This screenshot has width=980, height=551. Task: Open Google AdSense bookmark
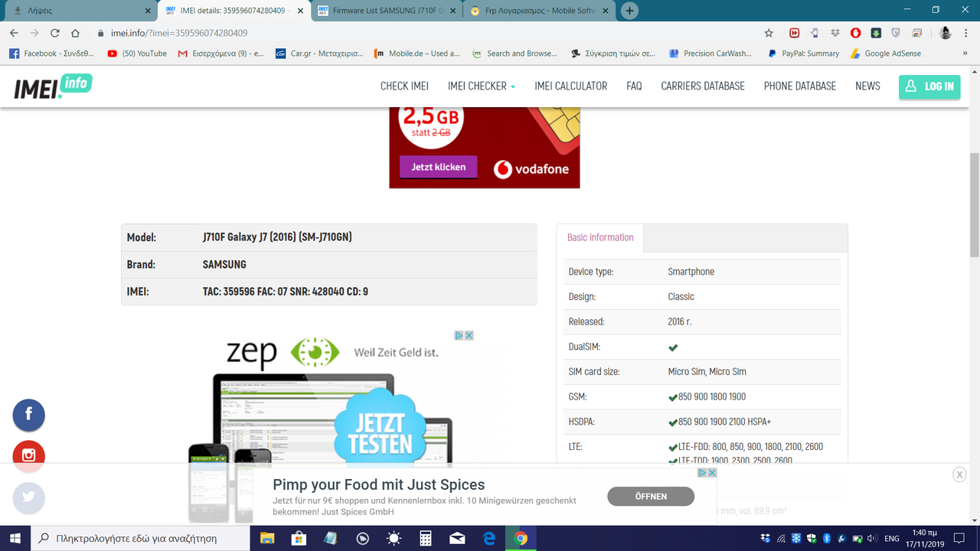(886, 54)
